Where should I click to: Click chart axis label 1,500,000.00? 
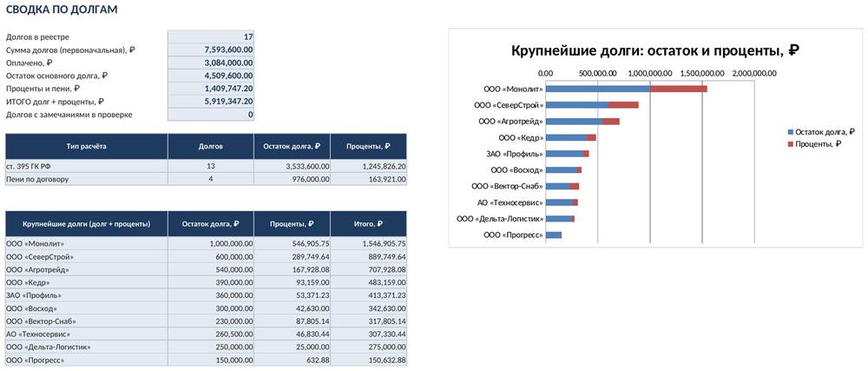(x=702, y=73)
